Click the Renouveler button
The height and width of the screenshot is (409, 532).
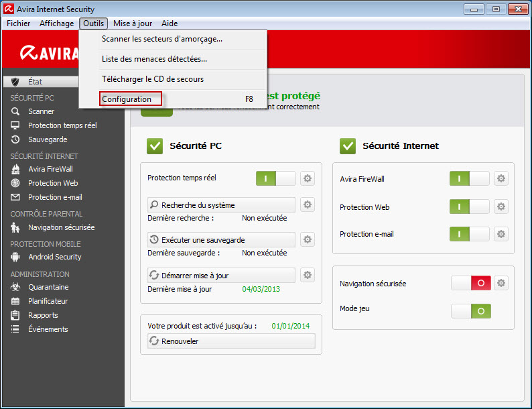coord(231,341)
